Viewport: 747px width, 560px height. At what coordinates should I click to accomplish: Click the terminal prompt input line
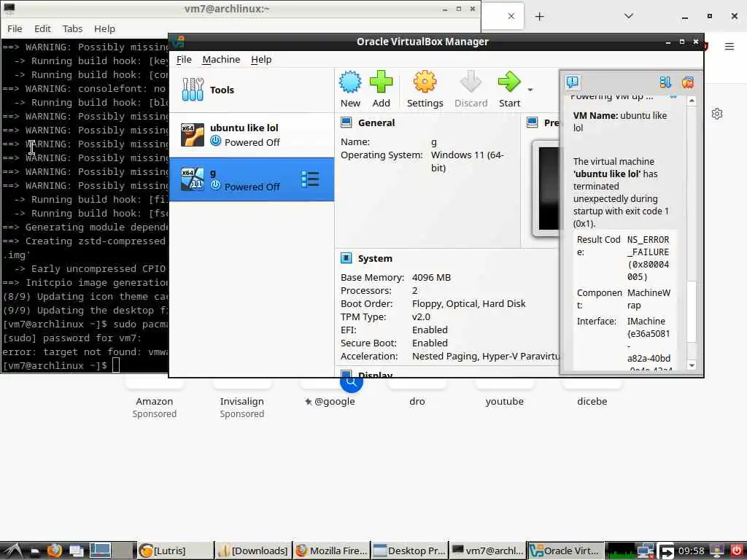(85, 366)
